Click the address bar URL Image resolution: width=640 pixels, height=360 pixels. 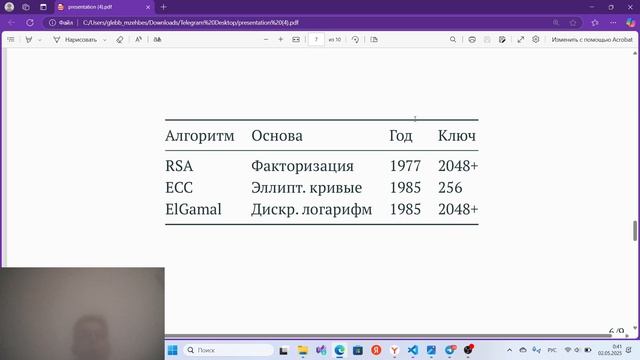click(x=191, y=22)
